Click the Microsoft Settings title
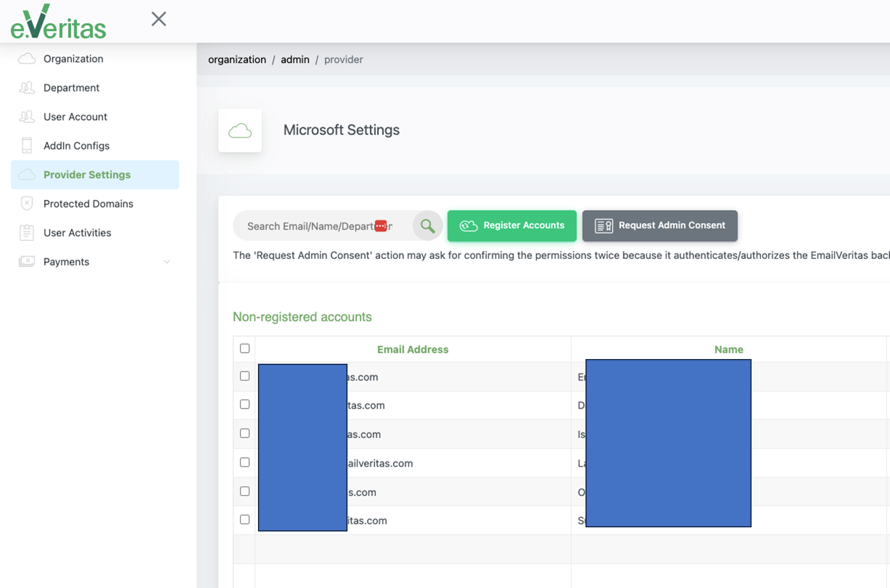This screenshot has height=588, width=890. pos(342,130)
